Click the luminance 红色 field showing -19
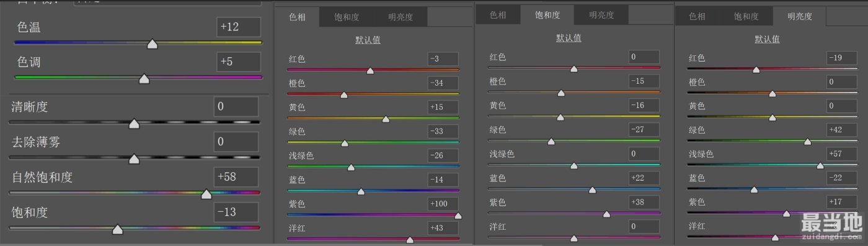Screen dimensions: 868x246 tap(843, 58)
